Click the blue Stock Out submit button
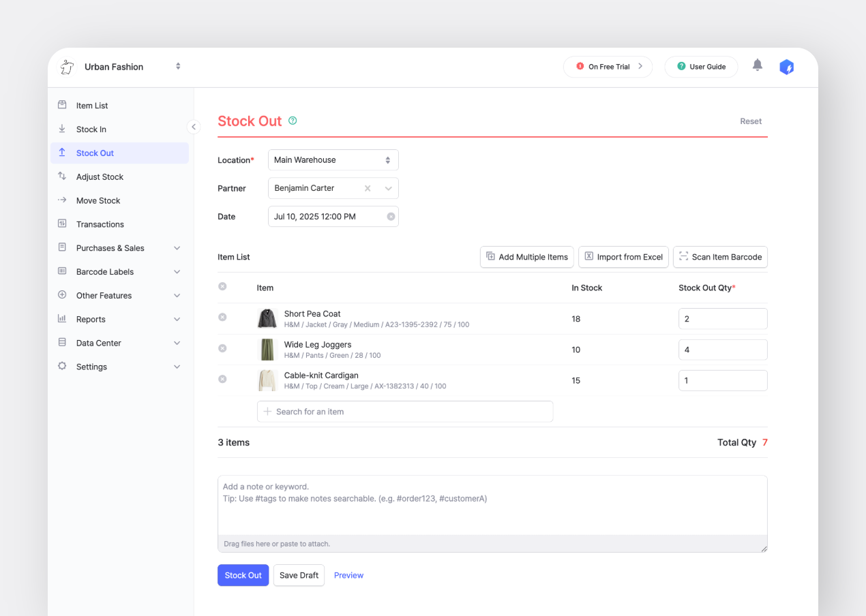866x616 pixels. pos(243,575)
